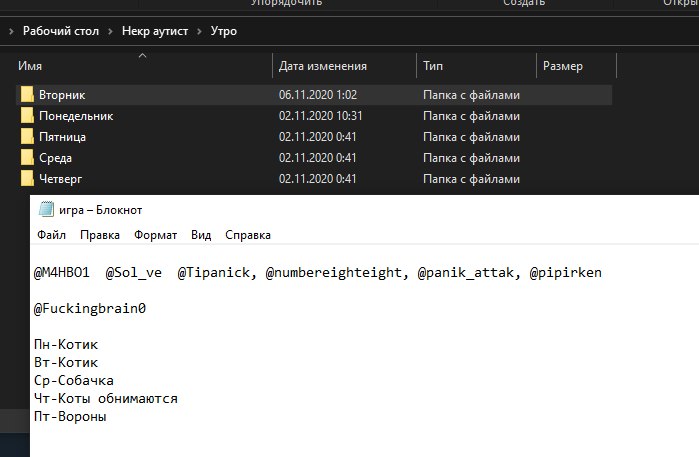
Task: Click Папка с файлами in Понедельник row
Action: (x=472, y=116)
